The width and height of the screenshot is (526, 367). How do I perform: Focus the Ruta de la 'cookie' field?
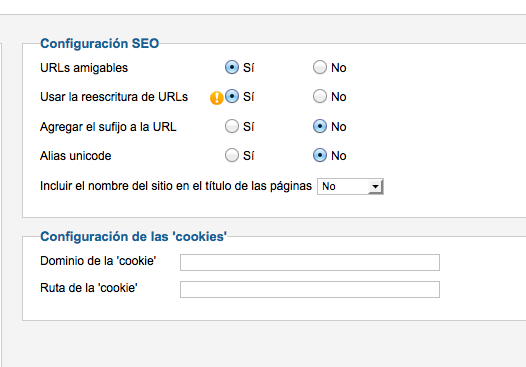tap(310, 289)
